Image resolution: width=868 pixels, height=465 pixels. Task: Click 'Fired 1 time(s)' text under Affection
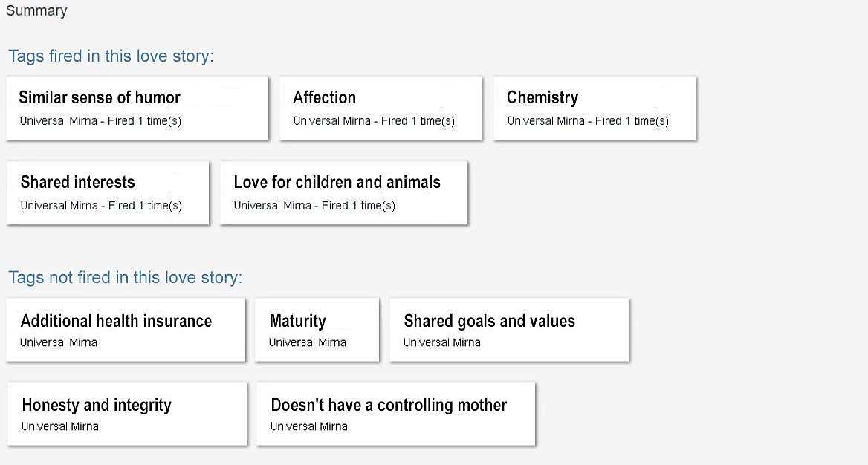420,121
